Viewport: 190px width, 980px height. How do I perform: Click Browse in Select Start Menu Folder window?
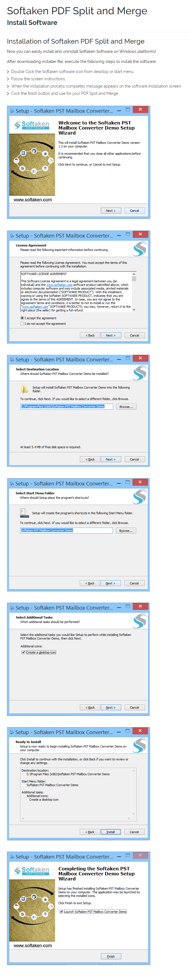(126, 530)
